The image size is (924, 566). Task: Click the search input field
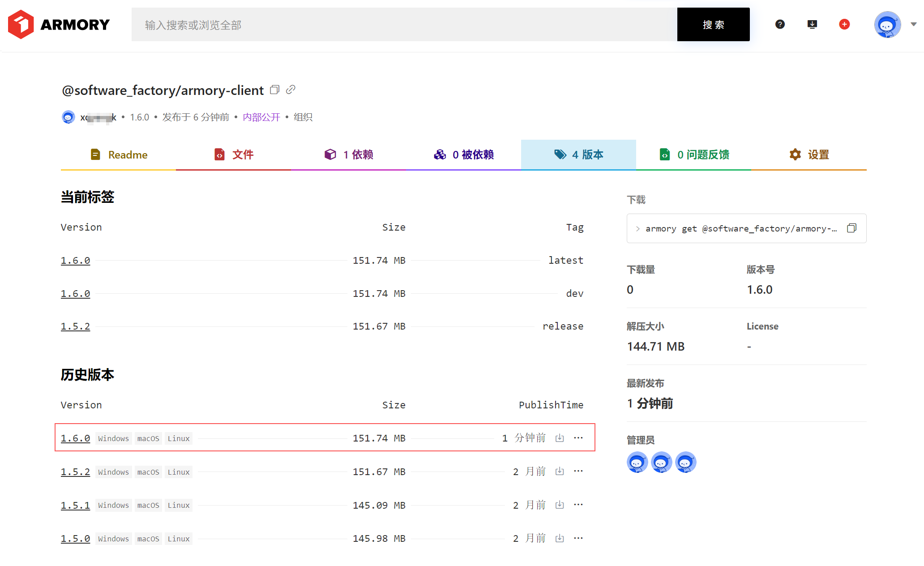pyautogui.click(x=404, y=25)
